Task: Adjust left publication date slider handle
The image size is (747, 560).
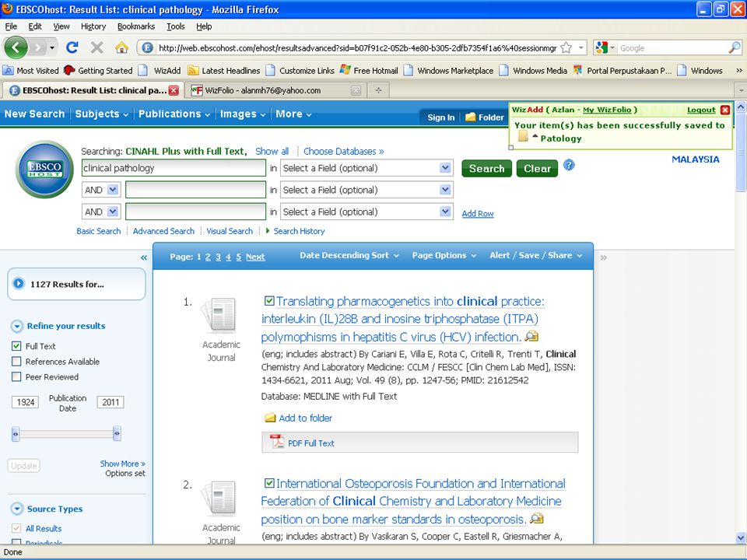Action: point(16,434)
